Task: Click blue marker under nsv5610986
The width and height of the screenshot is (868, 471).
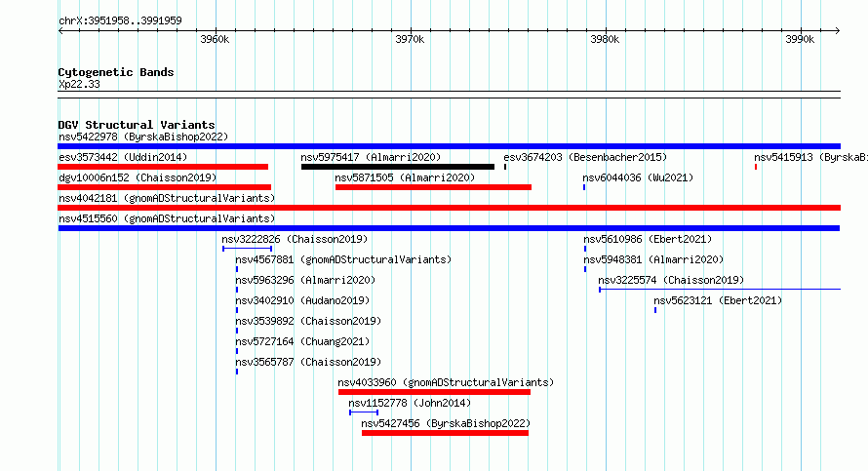Action: pyautogui.click(x=585, y=249)
